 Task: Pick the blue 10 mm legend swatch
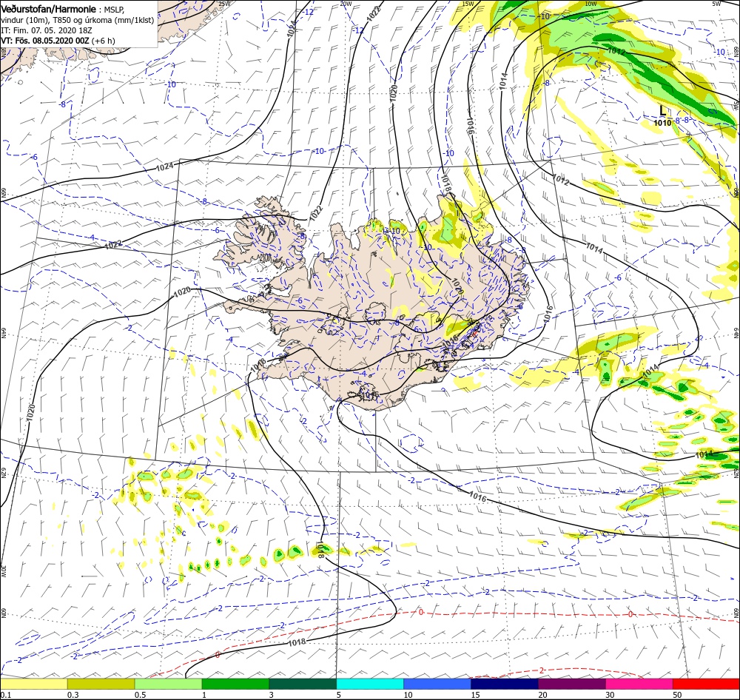(x=437, y=684)
